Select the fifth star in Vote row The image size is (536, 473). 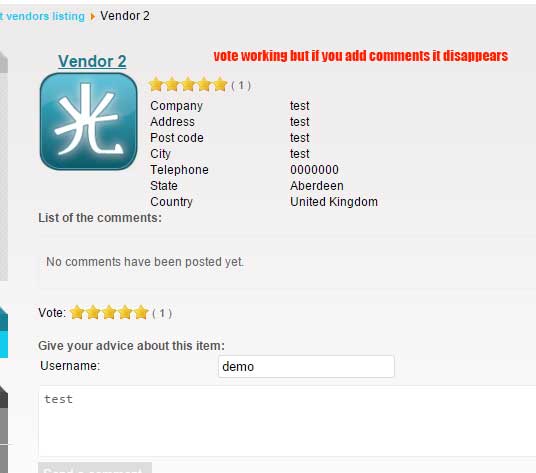click(x=141, y=312)
